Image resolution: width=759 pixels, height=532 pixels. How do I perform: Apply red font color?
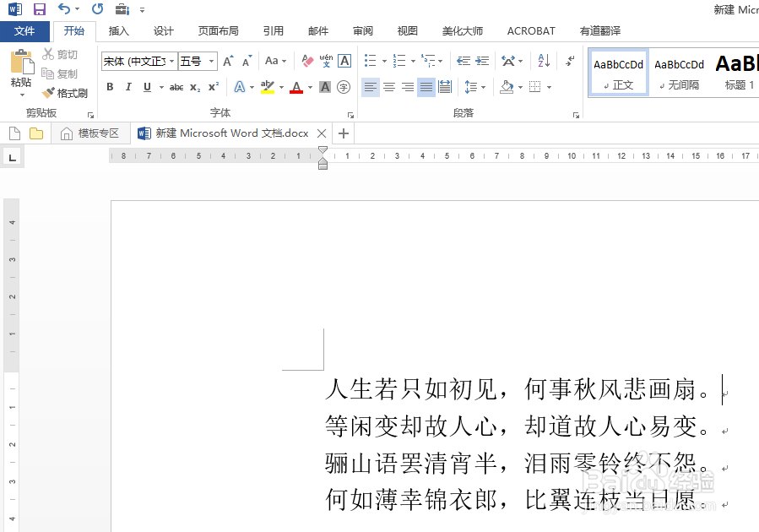296,87
